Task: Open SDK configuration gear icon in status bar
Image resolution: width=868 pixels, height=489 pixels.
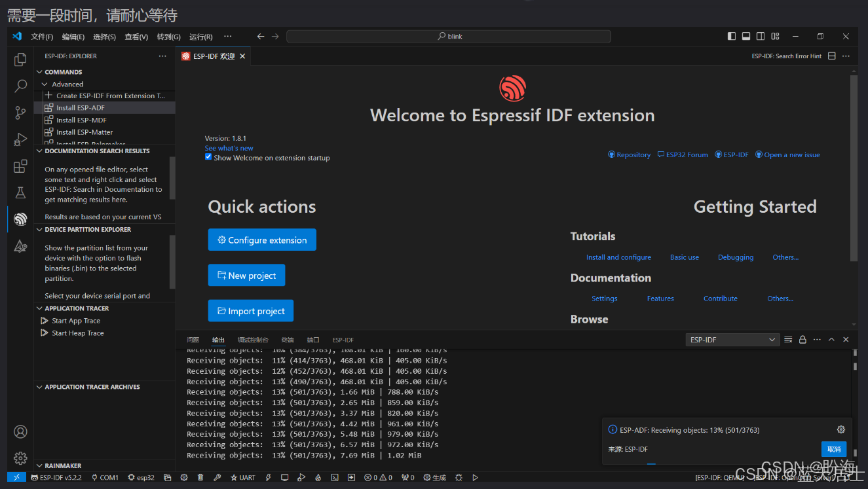Action: coord(183,477)
